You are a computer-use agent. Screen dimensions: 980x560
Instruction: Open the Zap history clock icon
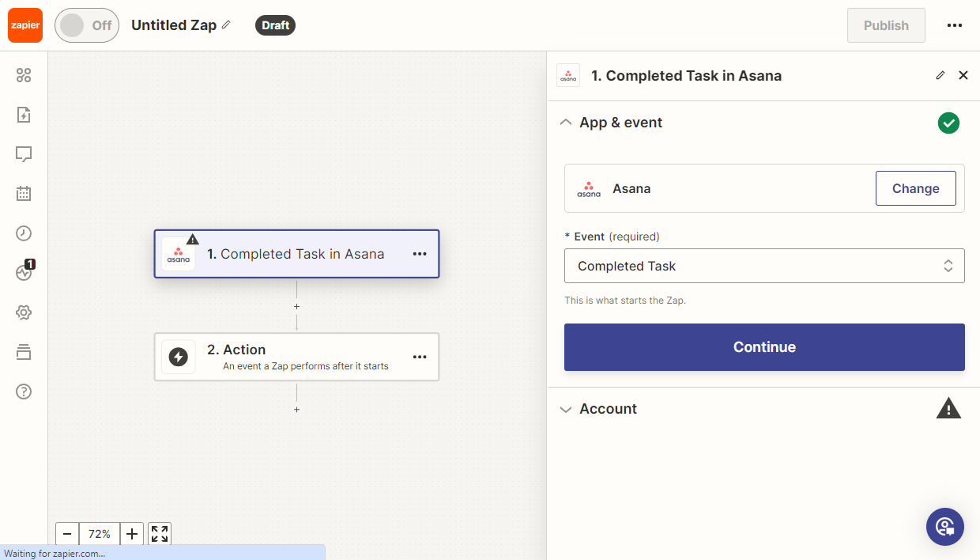(x=24, y=233)
